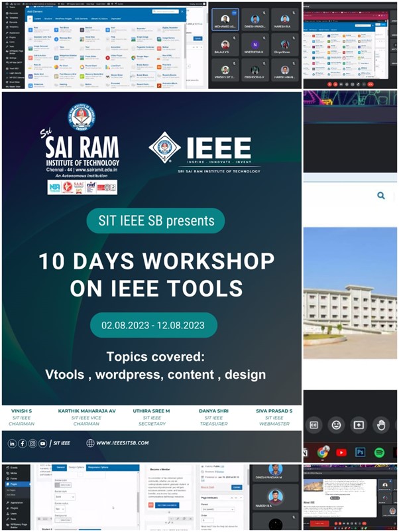Click the Facebook icon on poster

(23, 443)
